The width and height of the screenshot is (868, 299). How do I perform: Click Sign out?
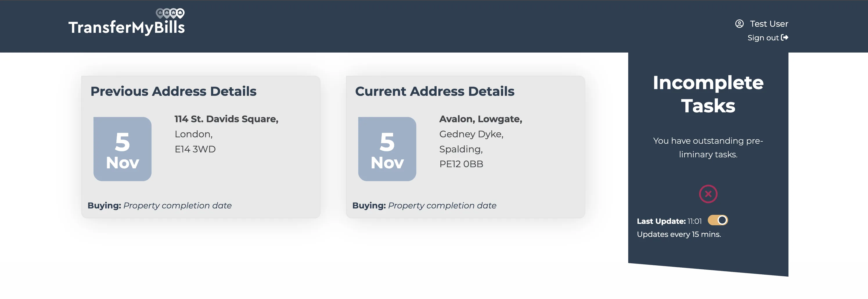[x=763, y=38]
